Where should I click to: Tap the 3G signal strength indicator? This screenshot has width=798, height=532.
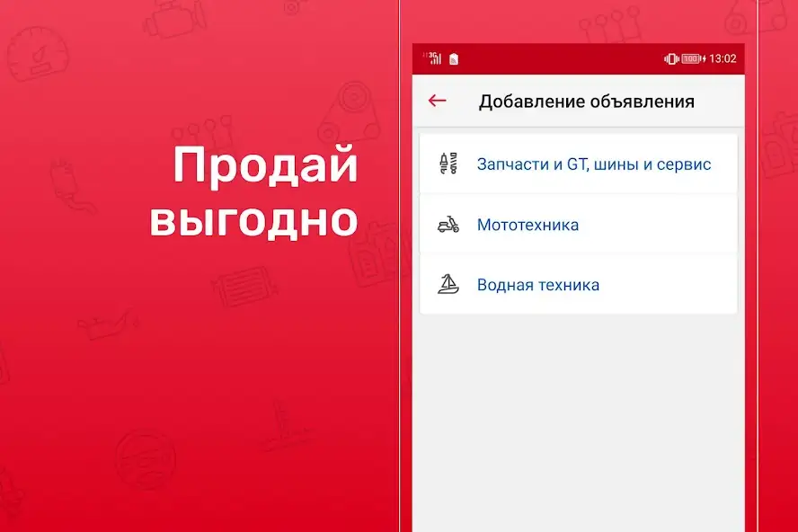[433, 58]
